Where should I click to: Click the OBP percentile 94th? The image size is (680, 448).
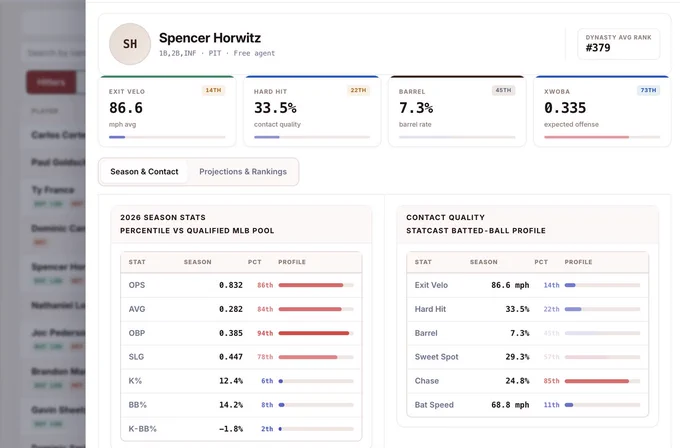[265, 333]
